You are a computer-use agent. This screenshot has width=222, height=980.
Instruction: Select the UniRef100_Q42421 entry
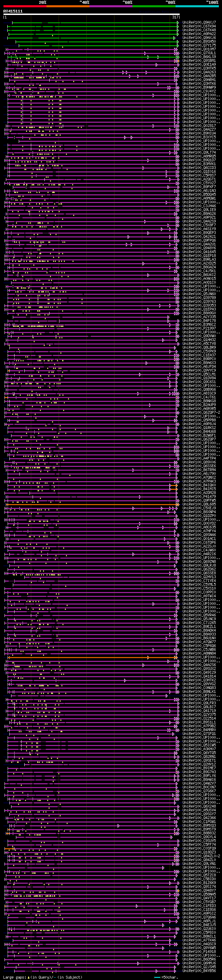click(199, 237)
